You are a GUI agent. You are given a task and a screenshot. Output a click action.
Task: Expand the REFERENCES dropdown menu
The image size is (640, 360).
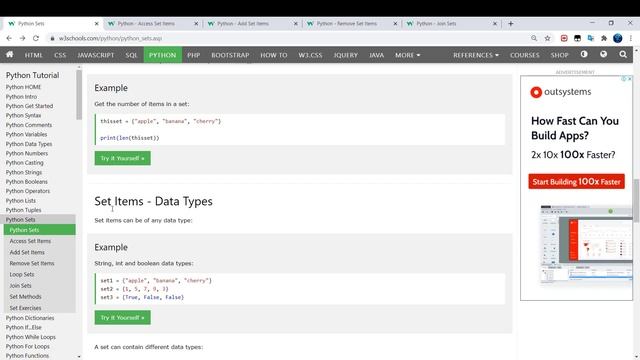pyautogui.click(x=476, y=55)
